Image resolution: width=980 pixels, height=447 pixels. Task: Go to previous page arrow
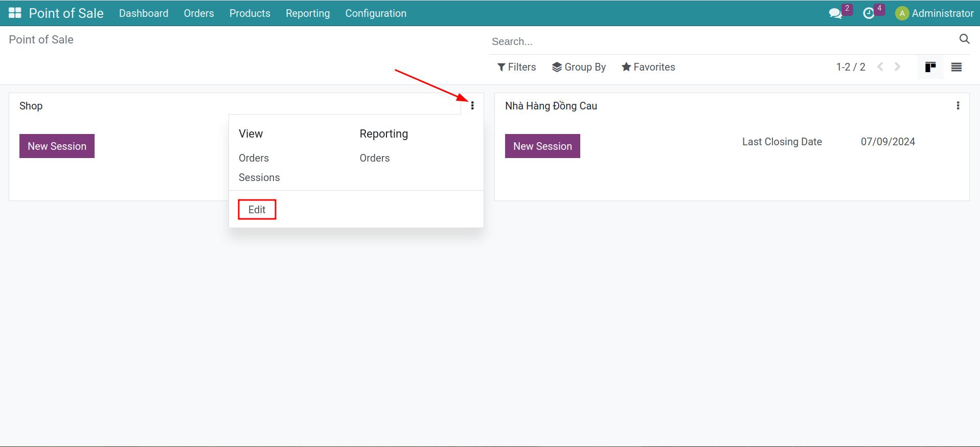pyautogui.click(x=880, y=67)
